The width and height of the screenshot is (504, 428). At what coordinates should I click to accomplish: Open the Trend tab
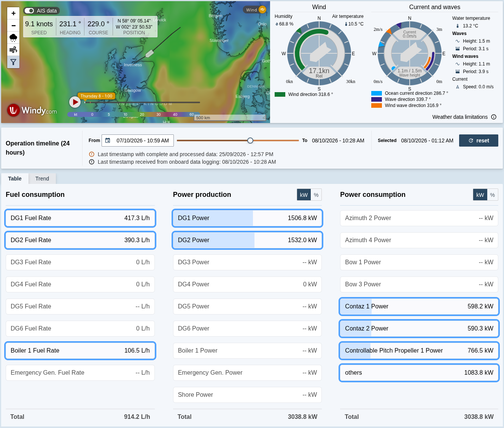point(42,179)
